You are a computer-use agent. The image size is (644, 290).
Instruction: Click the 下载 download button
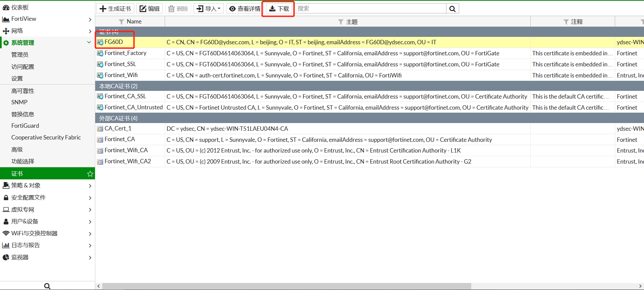click(x=279, y=9)
